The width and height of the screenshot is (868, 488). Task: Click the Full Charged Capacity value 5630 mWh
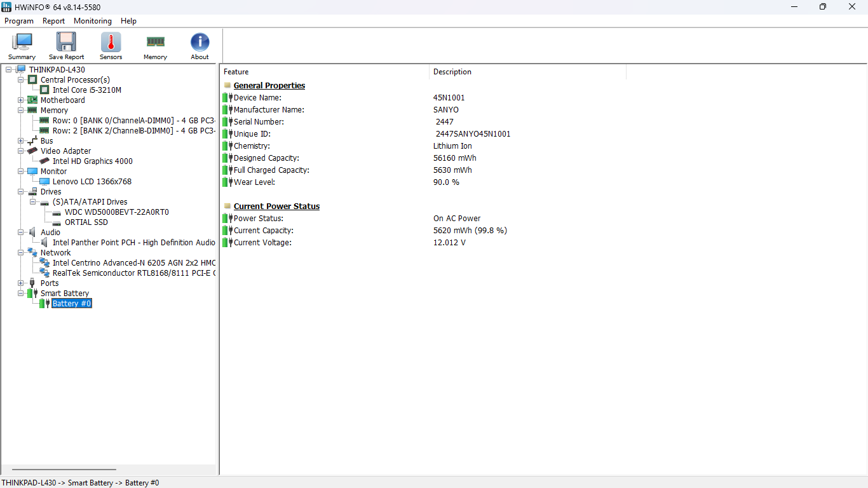point(452,170)
